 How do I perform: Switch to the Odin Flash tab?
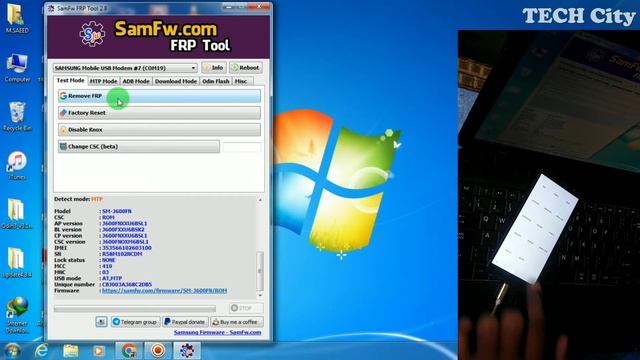(x=216, y=81)
